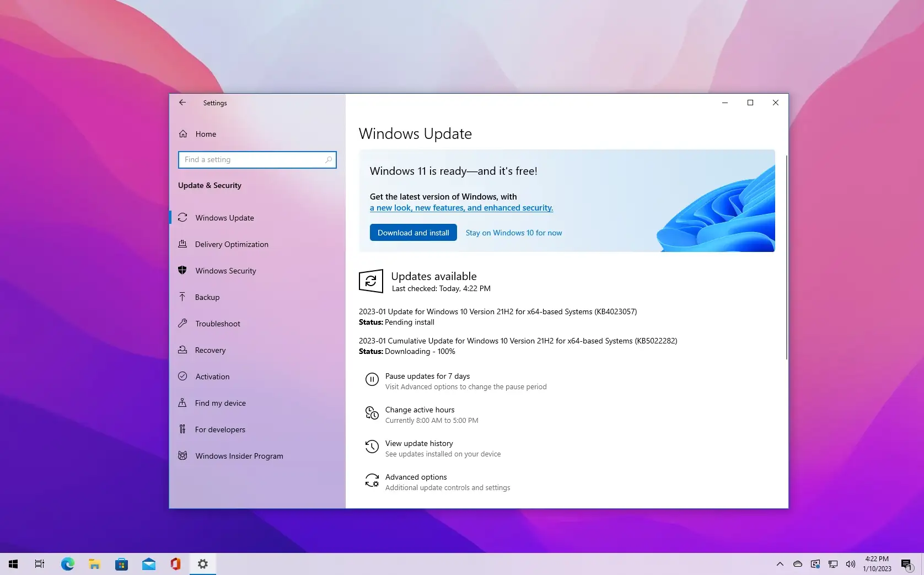The height and width of the screenshot is (575, 924).
Task: Click the For developers icon
Action: [182, 429]
